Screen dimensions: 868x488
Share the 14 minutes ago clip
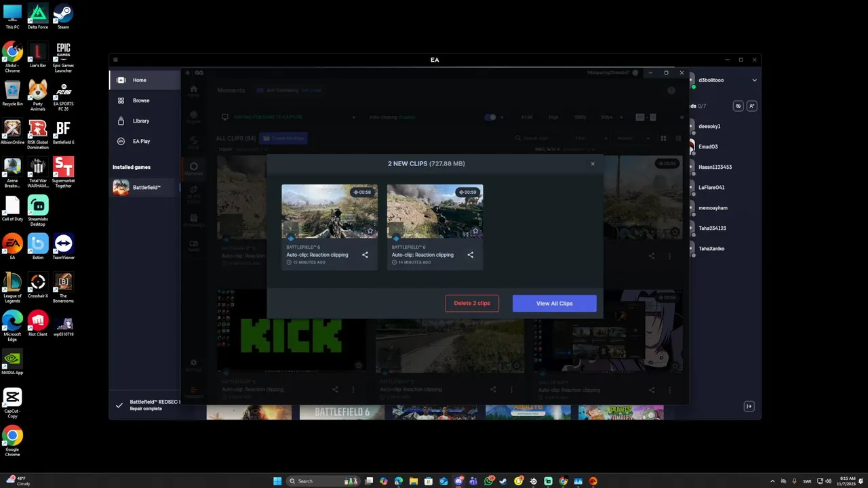(x=470, y=255)
